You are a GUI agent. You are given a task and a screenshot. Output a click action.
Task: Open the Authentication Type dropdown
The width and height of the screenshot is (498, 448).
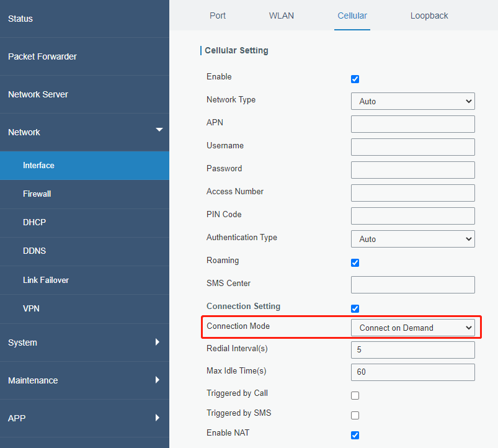click(x=412, y=239)
